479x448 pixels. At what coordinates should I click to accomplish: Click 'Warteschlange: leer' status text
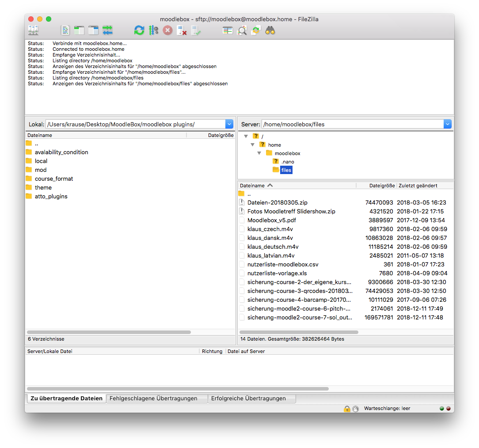click(x=387, y=408)
